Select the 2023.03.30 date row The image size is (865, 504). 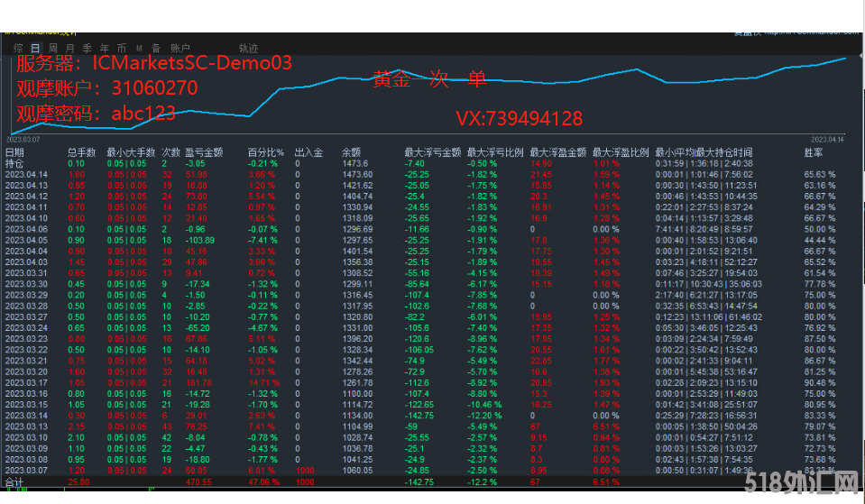pos(26,284)
